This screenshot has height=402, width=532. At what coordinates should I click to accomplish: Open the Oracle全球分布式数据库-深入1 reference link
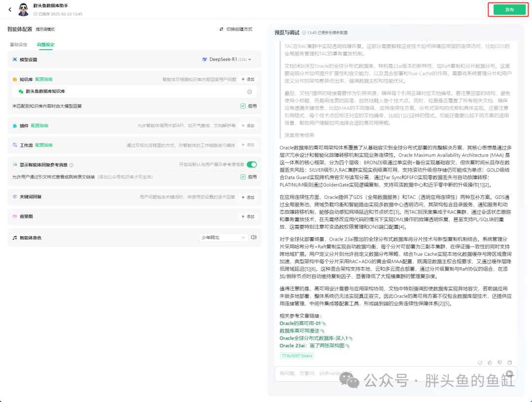click(x=316, y=338)
